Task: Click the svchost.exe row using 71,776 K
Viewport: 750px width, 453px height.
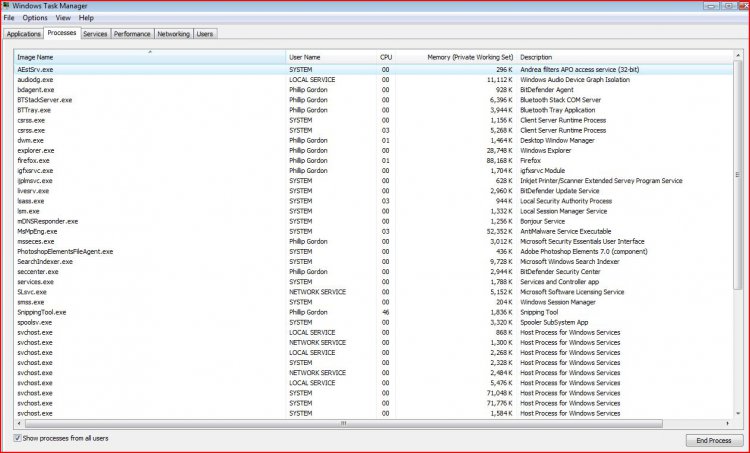Action: point(373,403)
